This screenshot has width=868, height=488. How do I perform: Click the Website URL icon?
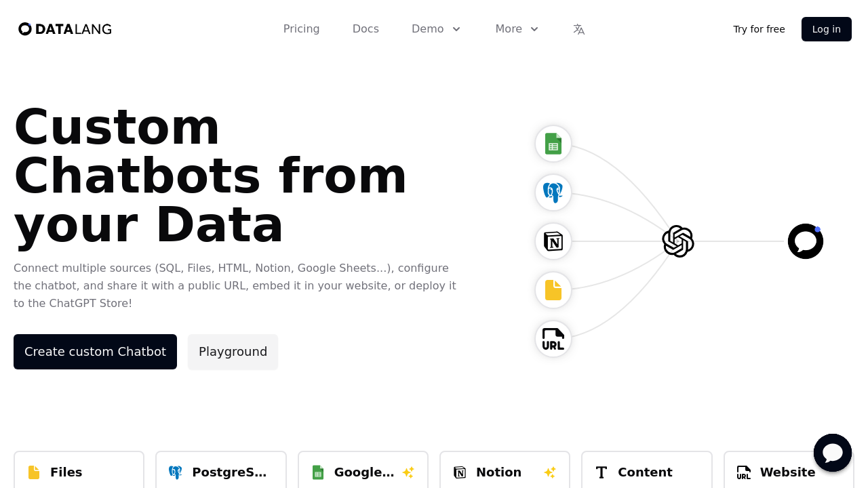pos(743,472)
